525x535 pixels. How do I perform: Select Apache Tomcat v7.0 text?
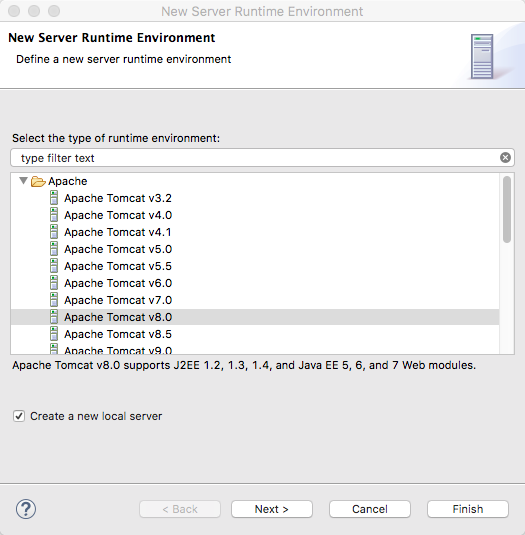pos(118,300)
